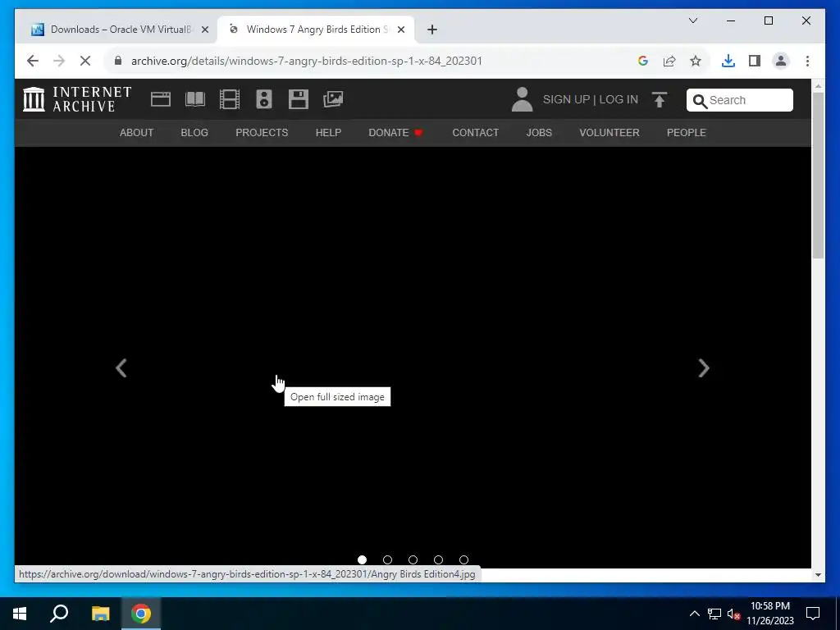Click the vertical scrollbar thumb
The image size is (840, 630).
818,176
